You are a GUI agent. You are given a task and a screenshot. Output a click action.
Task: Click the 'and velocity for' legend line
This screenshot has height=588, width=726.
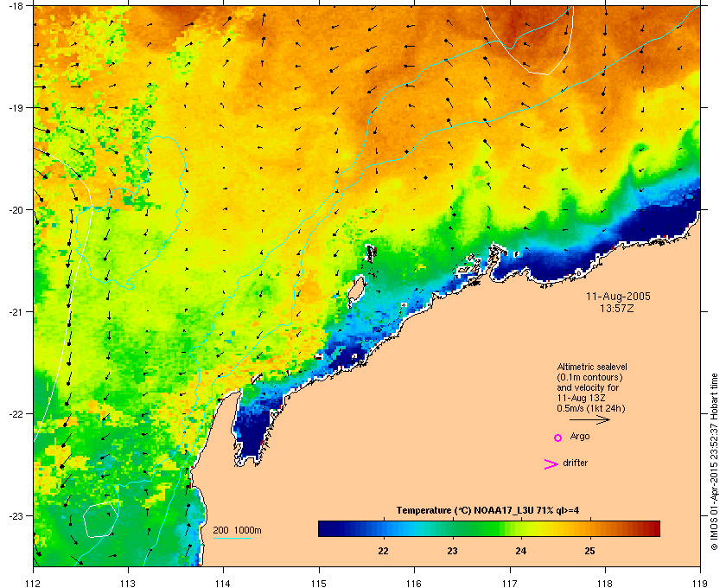tap(588, 387)
